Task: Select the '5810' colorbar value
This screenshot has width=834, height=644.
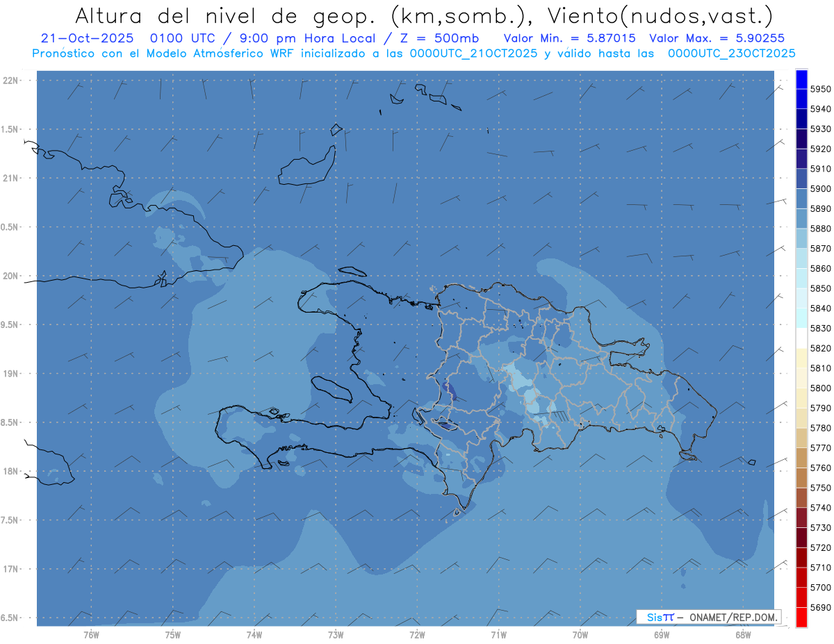Action: click(821, 368)
